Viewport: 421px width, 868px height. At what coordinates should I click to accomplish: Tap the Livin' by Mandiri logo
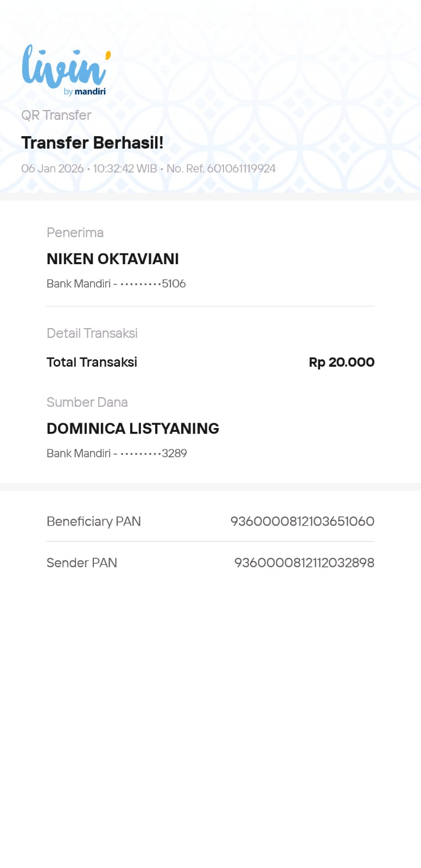[65, 67]
